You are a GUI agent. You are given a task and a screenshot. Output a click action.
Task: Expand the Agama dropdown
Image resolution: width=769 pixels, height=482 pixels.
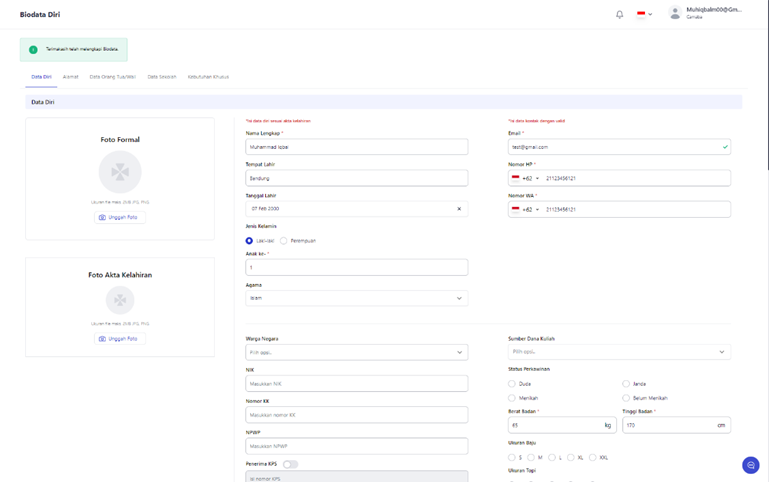pyautogui.click(x=357, y=298)
